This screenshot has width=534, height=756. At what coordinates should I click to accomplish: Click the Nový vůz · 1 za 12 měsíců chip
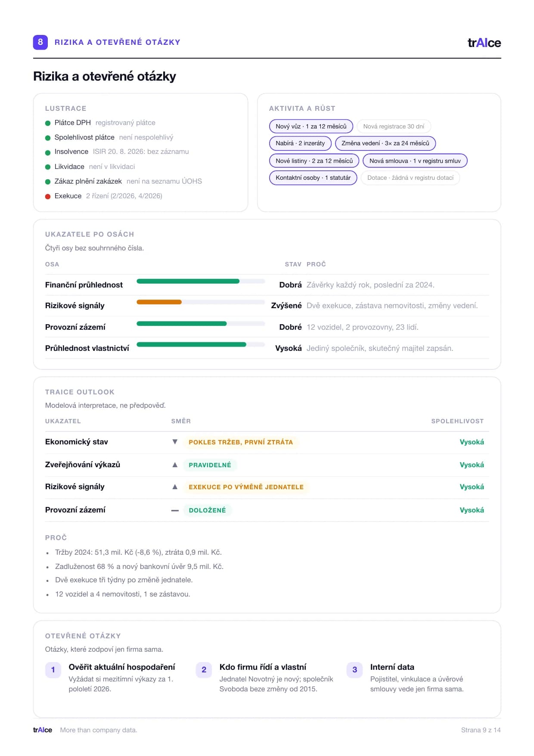click(x=311, y=126)
